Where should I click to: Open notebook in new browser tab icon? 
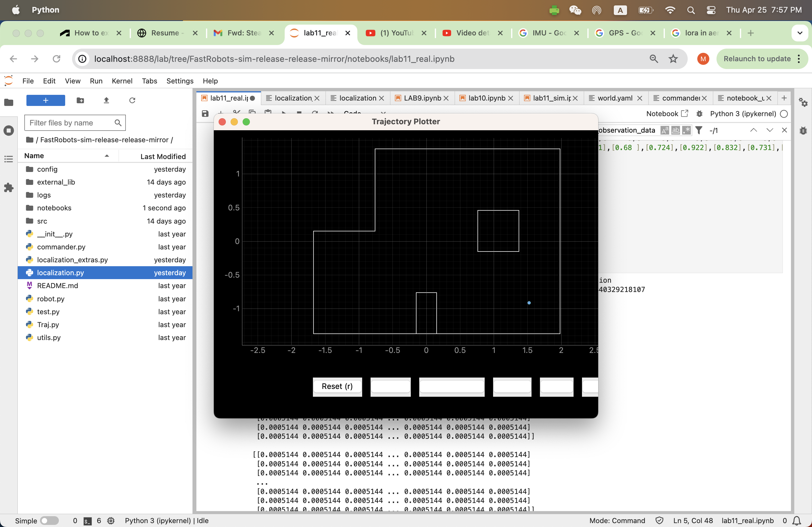coord(685,113)
